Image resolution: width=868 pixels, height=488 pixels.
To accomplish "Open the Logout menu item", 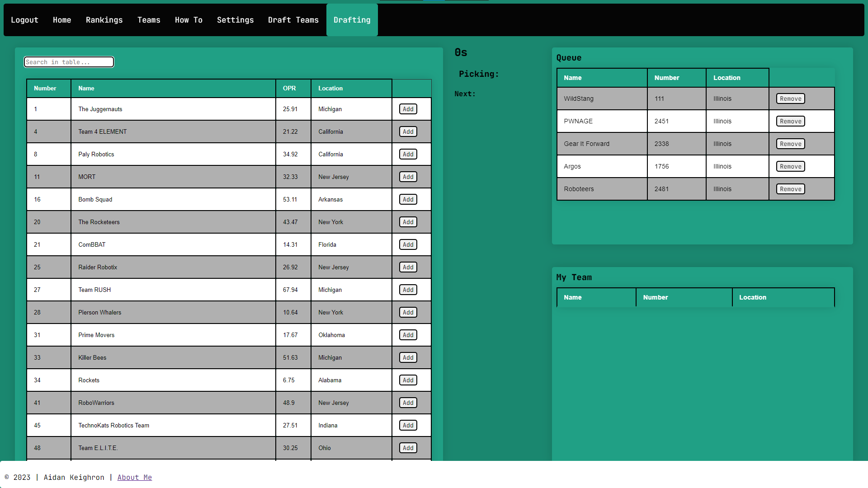I will pyautogui.click(x=24, y=20).
